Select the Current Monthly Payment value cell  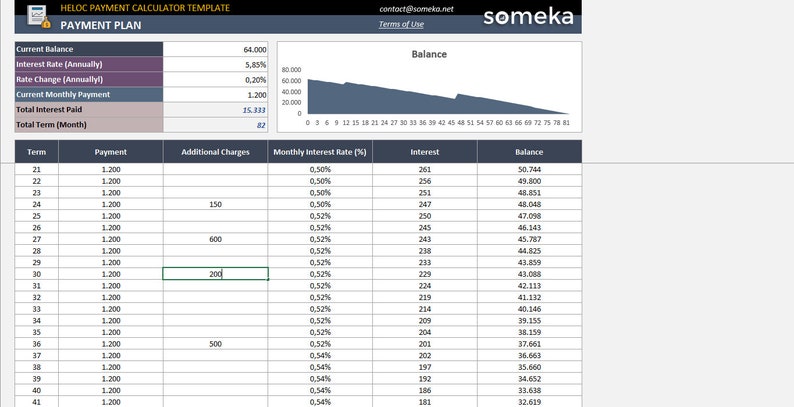coord(215,95)
